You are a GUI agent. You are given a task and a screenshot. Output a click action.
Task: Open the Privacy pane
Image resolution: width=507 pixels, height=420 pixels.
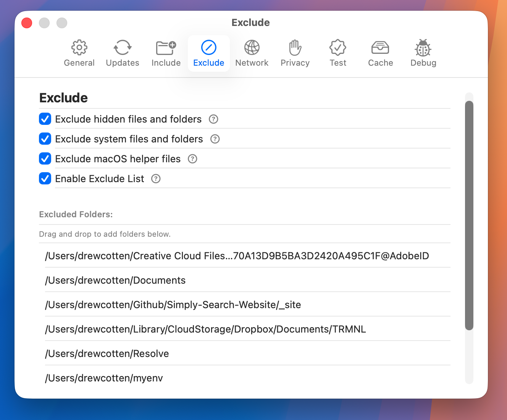point(295,53)
